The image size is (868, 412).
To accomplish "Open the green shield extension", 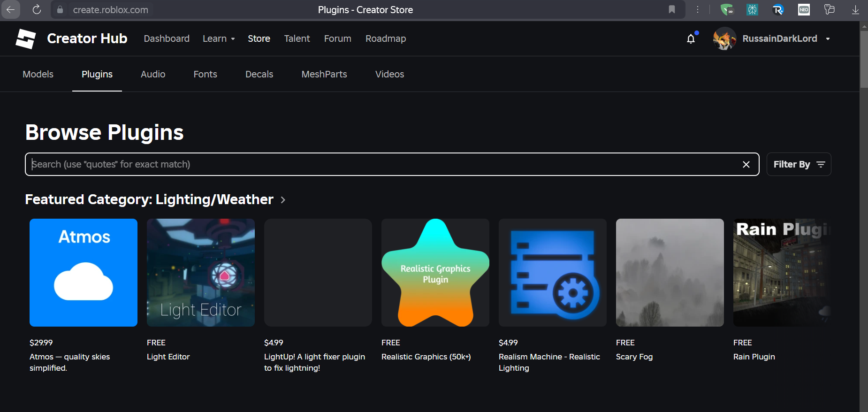I will pos(727,9).
